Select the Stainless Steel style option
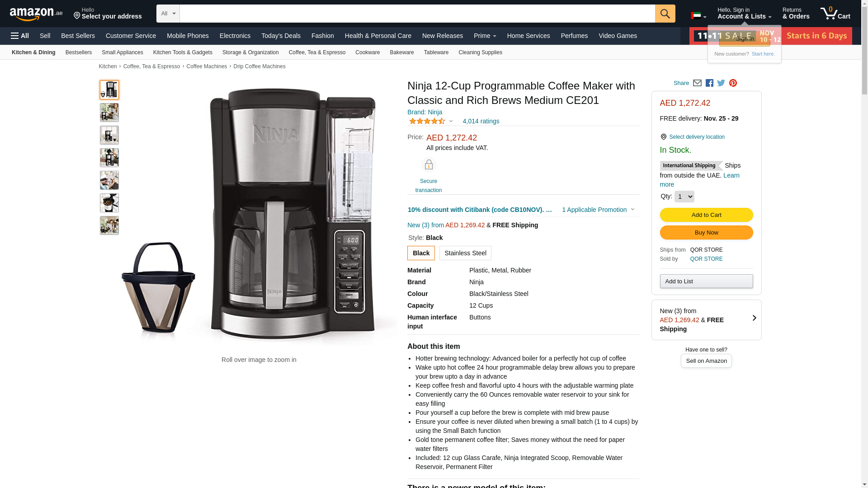The image size is (868, 488). tap(465, 253)
